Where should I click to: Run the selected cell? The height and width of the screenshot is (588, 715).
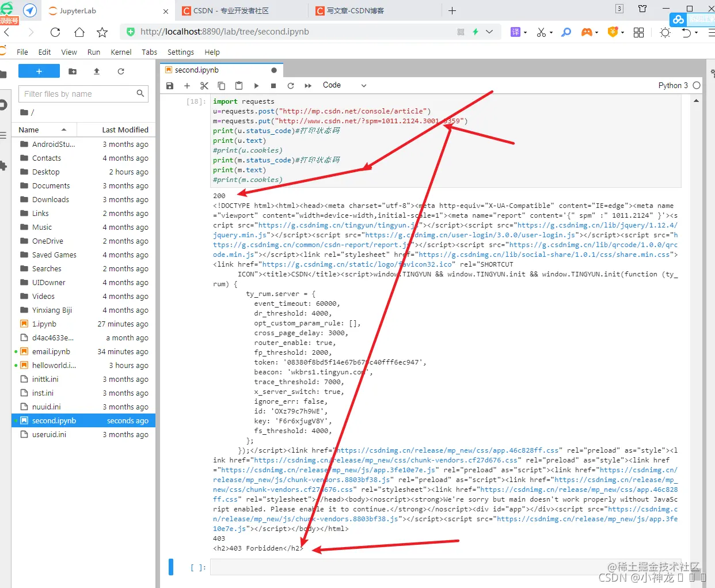(256, 86)
